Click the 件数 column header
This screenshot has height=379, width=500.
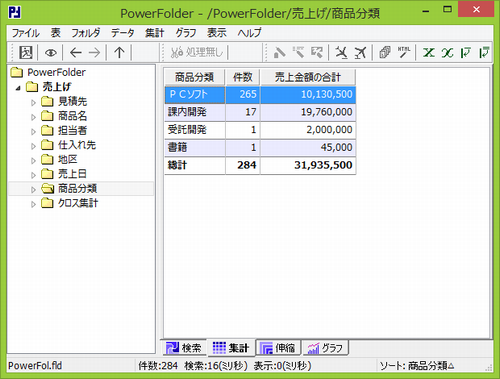tap(243, 77)
